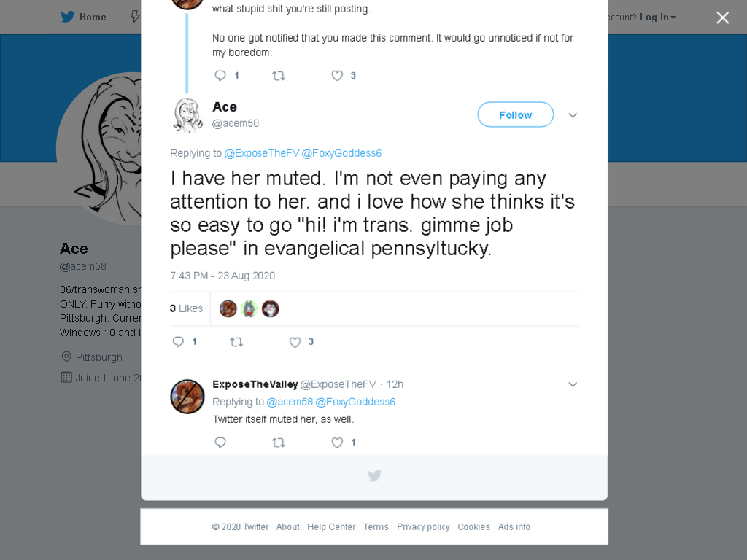Follow Ace with the Follow button

[516, 114]
